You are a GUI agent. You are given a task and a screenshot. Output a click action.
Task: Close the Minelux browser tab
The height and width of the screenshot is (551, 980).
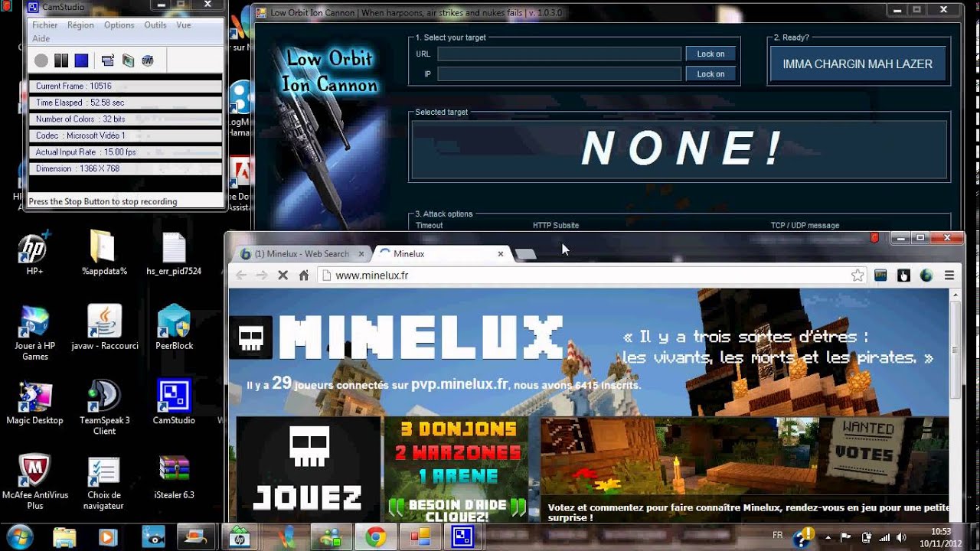tap(501, 253)
